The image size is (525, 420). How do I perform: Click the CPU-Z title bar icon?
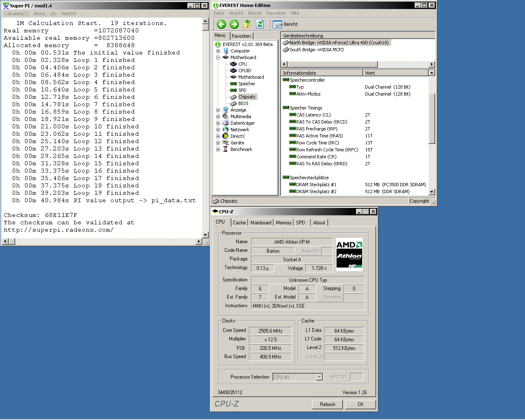215,212
